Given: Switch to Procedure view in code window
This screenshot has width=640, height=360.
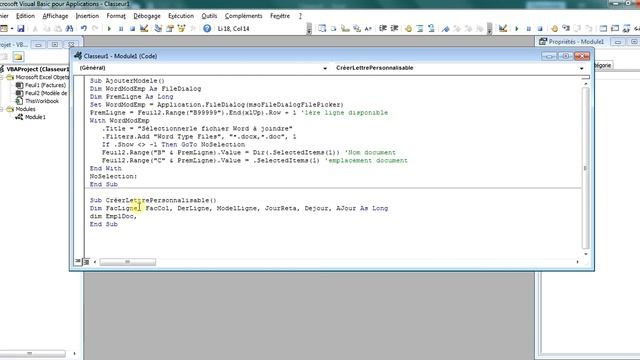Looking at the screenshot, I should click(x=78, y=261).
